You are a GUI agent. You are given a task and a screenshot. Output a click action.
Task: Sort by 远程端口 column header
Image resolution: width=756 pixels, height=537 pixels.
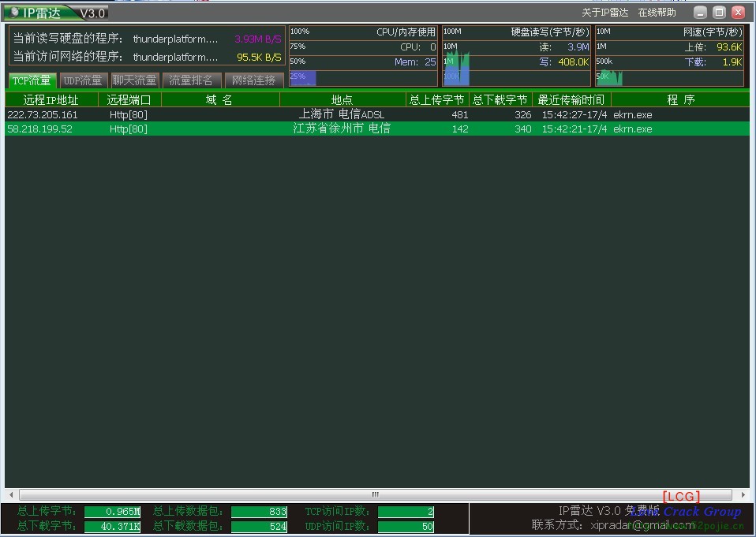point(129,99)
